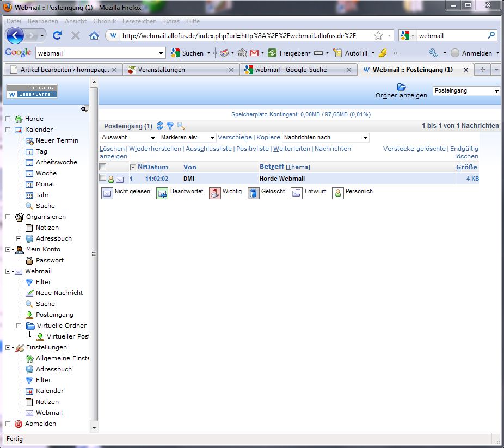Switch to webmail - Google-Suche tab
The height and width of the screenshot is (448, 504).
click(x=298, y=70)
